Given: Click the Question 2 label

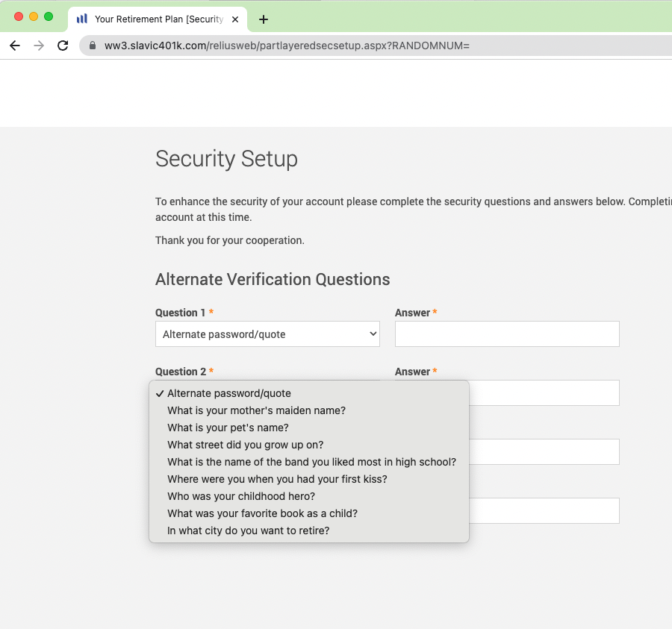Looking at the screenshot, I should [x=181, y=372].
